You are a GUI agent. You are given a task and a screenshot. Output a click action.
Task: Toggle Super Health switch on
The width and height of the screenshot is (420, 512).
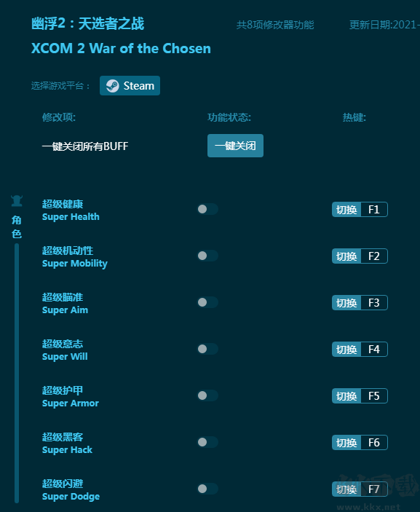207,209
